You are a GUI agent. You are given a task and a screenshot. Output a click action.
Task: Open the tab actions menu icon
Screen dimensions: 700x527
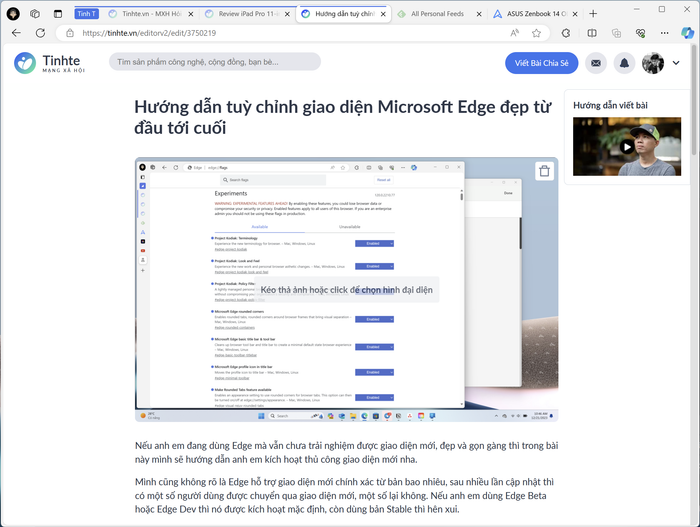pyautogui.click(x=58, y=14)
